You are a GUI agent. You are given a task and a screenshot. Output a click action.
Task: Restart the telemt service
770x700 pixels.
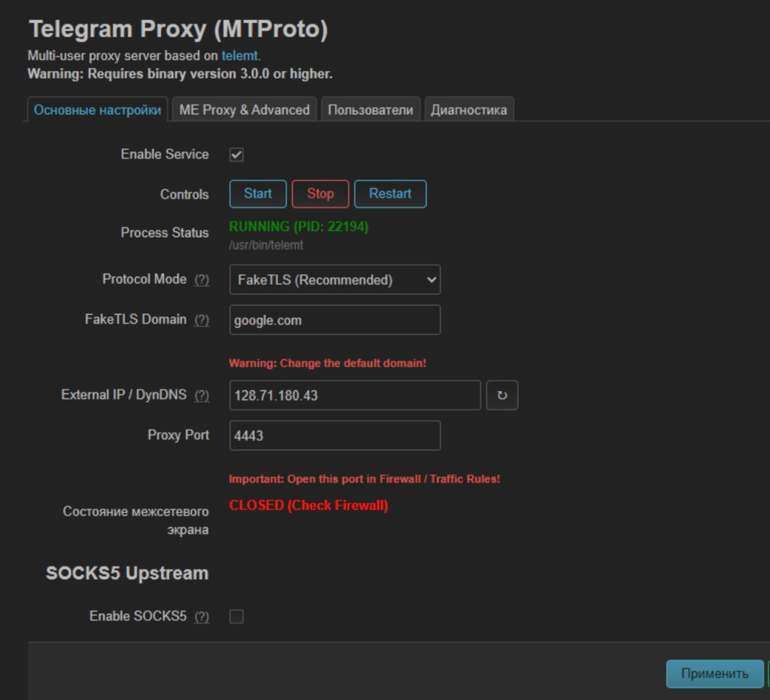point(390,194)
